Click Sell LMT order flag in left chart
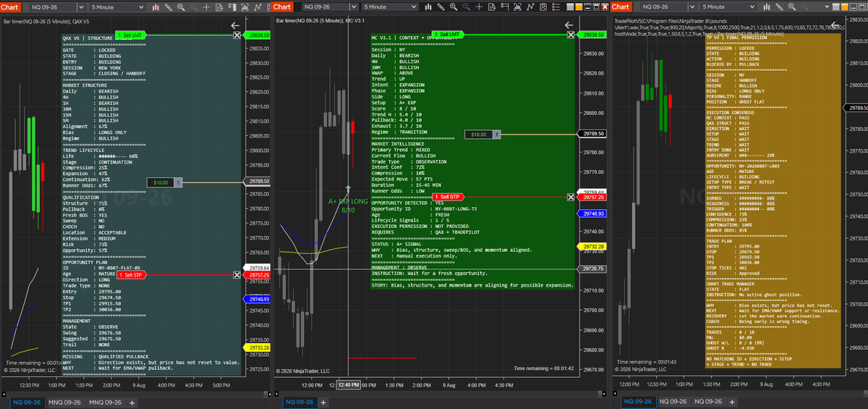 coord(131,35)
